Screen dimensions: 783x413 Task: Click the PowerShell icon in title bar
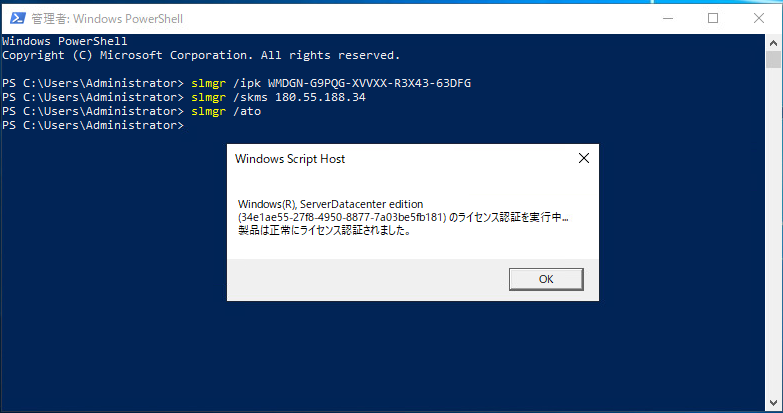(x=14, y=18)
